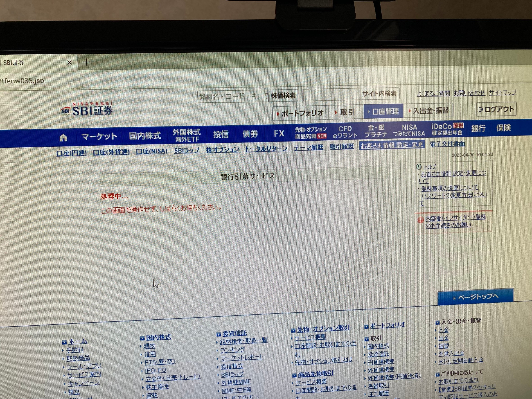Close the SBI証券 browser tab
The height and width of the screenshot is (399, 532).
coord(70,63)
